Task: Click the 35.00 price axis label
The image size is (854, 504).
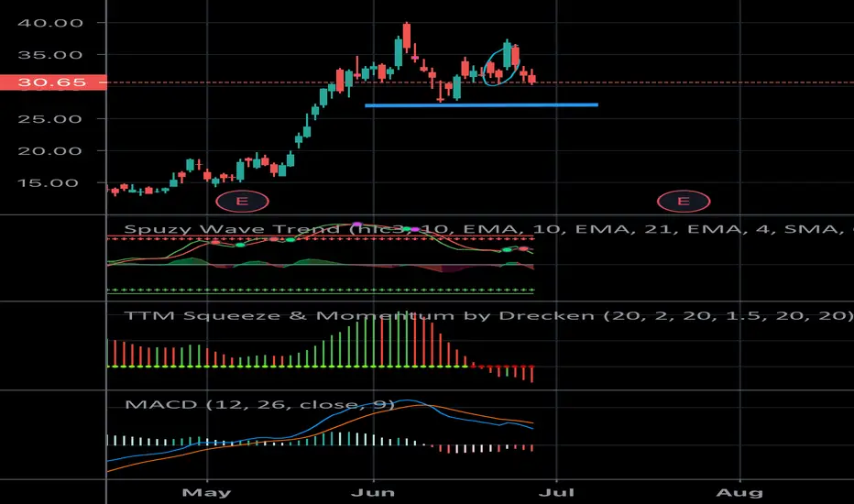Action: click(x=50, y=55)
